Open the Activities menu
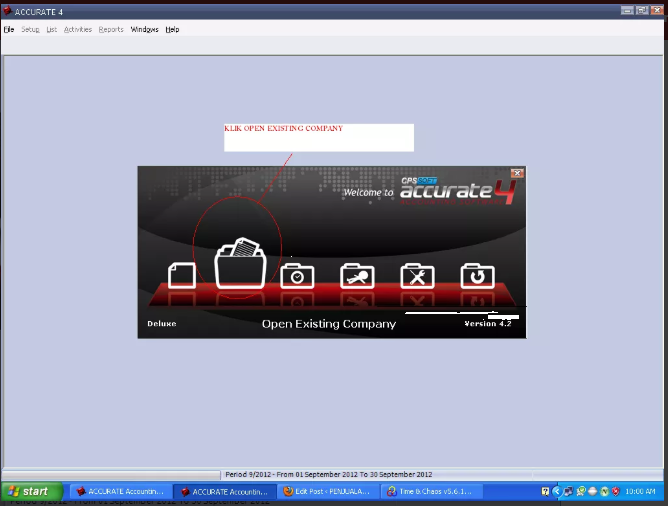This screenshot has height=506, width=668. pos(78,30)
